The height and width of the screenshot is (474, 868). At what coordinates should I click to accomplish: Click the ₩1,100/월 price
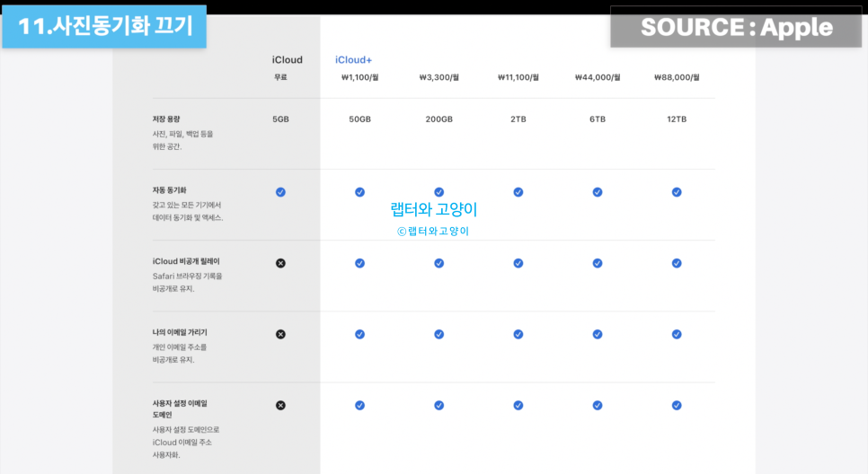[359, 77]
